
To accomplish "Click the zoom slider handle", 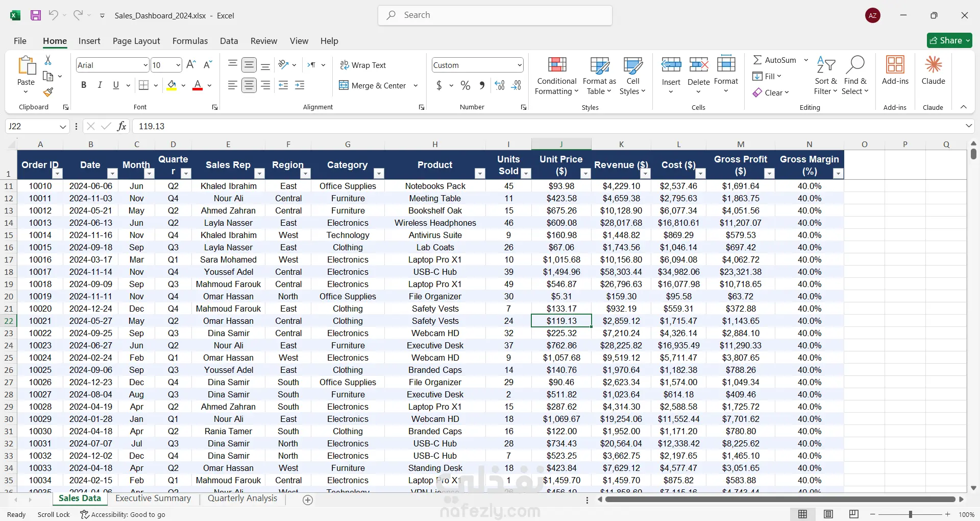I will click(910, 514).
